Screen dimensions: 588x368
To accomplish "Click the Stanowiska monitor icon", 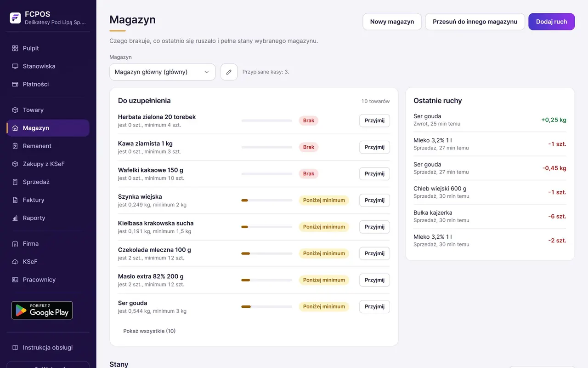I will coord(15,66).
